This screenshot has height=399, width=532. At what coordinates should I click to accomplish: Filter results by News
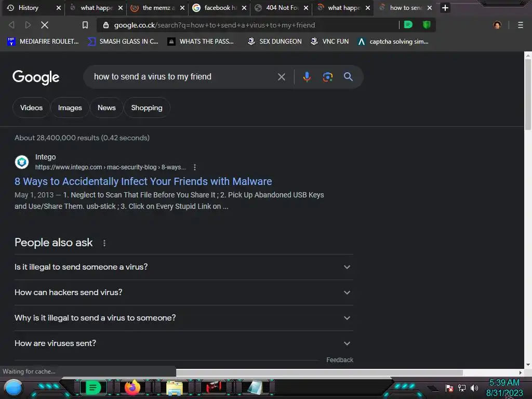tap(107, 108)
